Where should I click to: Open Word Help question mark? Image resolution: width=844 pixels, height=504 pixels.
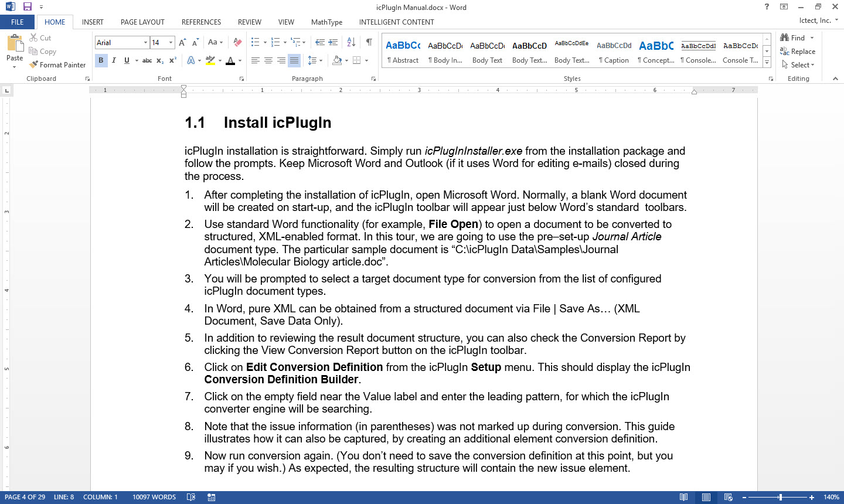pyautogui.click(x=767, y=7)
